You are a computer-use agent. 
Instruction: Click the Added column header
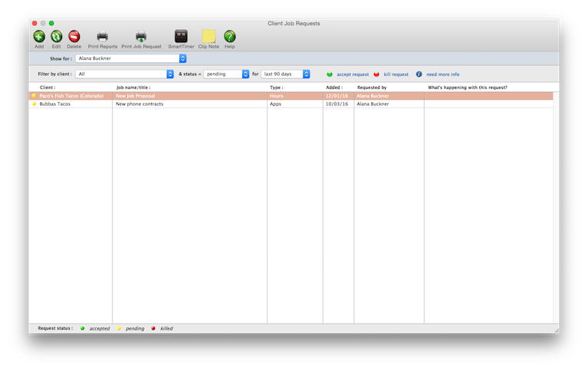click(x=333, y=87)
